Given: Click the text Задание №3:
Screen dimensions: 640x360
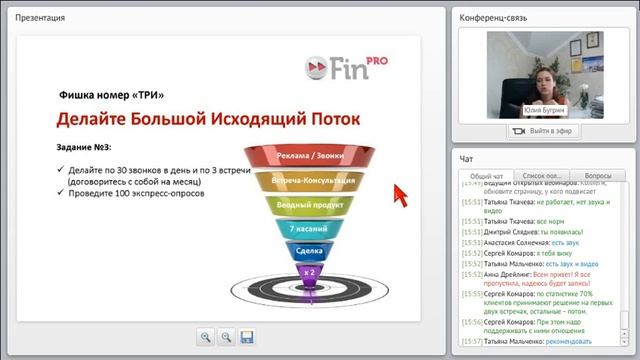Looking at the screenshot, I should pos(84,147).
